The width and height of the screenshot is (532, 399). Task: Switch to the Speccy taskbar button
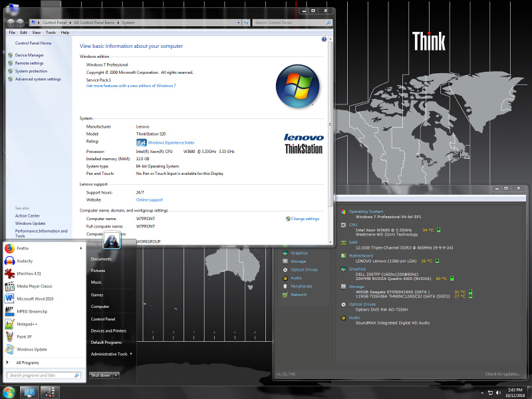[x=50, y=392]
